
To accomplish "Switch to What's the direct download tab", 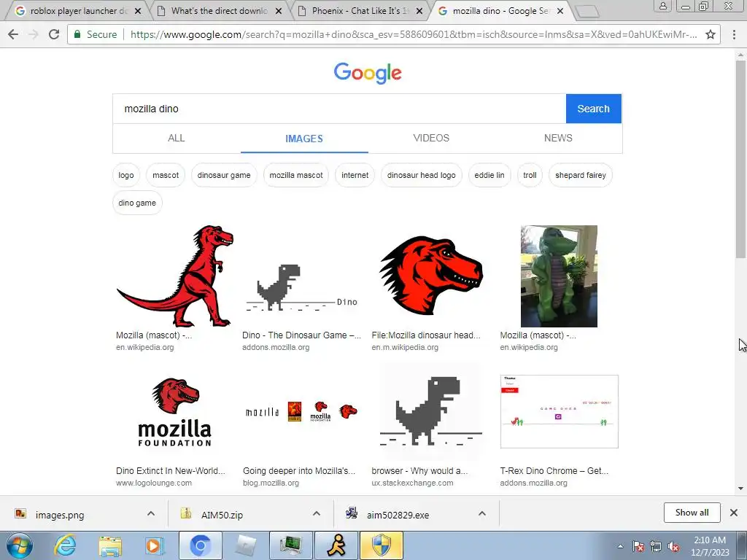I will (219, 10).
